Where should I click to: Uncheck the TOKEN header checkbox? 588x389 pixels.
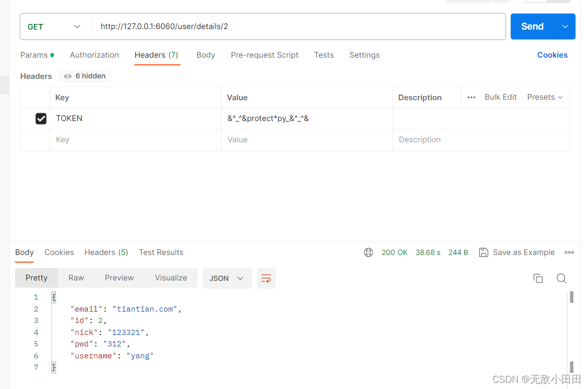pyautogui.click(x=41, y=118)
